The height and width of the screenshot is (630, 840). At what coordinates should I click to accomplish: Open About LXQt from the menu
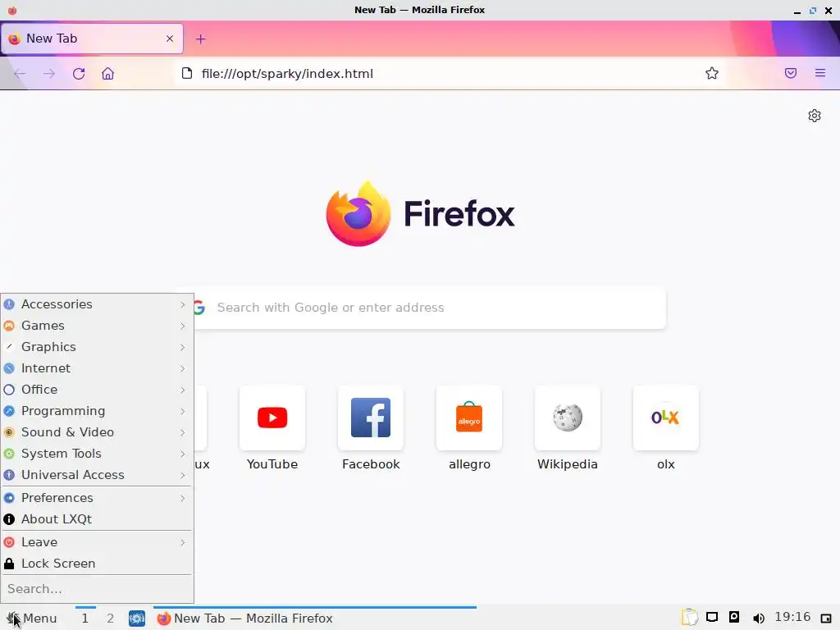97,519
